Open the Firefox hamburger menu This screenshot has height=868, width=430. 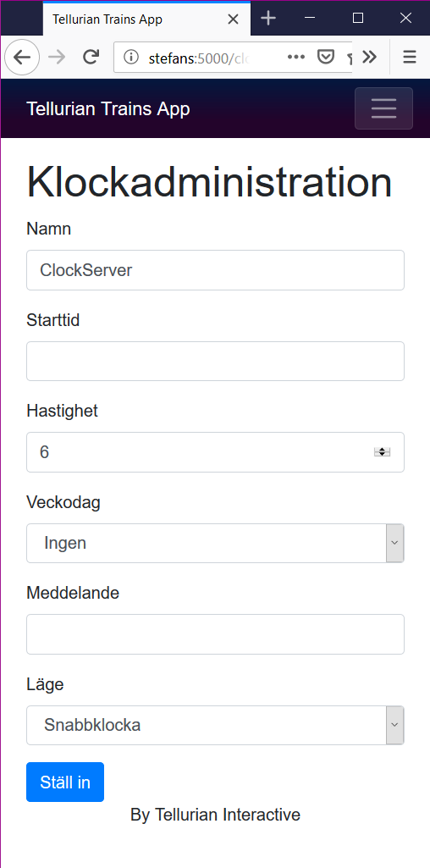[410, 57]
